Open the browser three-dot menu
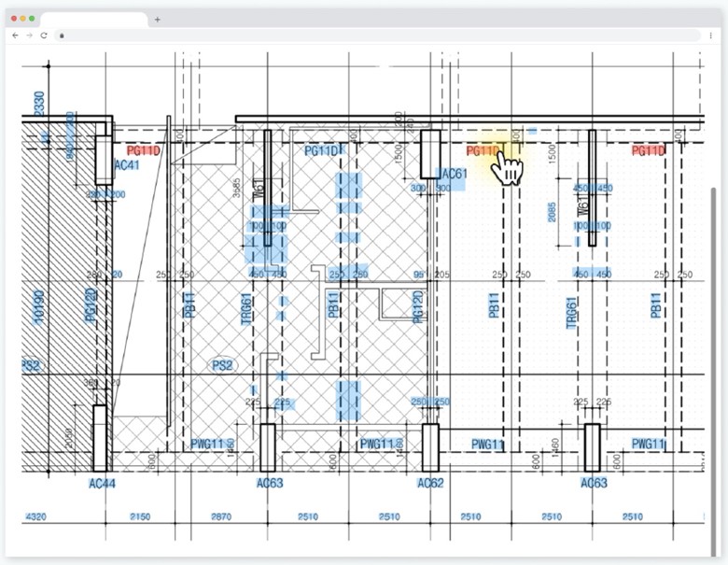This screenshot has height=565, width=728. [711, 35]
